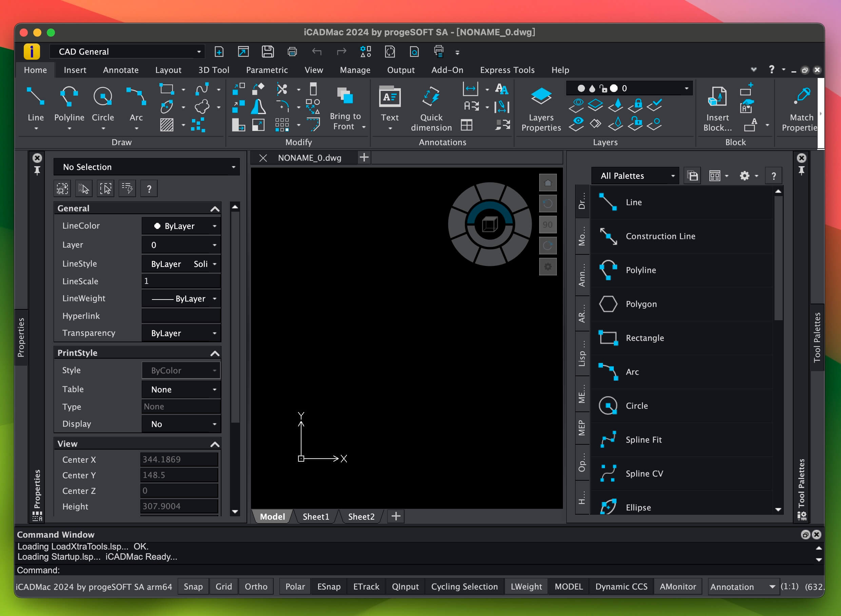841x616 pixels.
Task: Click the Tool Palettes help question button
Action: (x=774, y=176)
